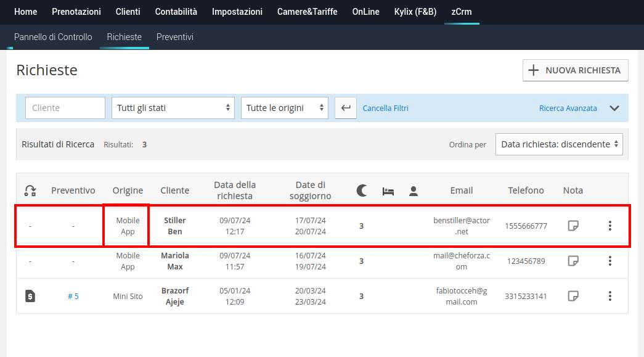Switch to the Preventivi tab
The width and height of the screenshot is (644, 357).
click(x=175, y=37)
